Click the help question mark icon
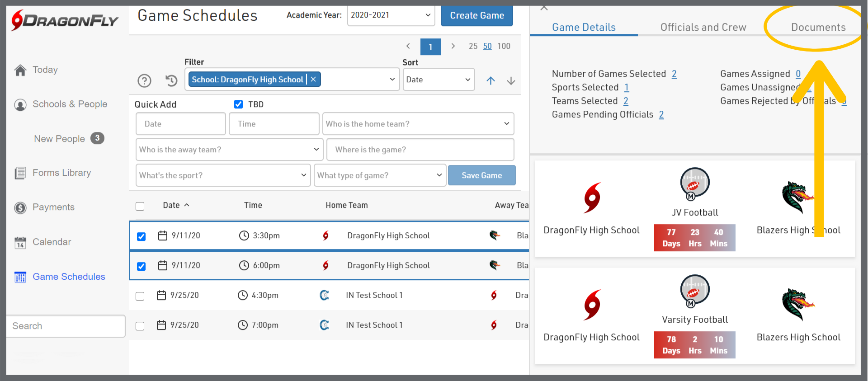Image resolution: width=868 pixels, height=381 pixels. (144, 80)
